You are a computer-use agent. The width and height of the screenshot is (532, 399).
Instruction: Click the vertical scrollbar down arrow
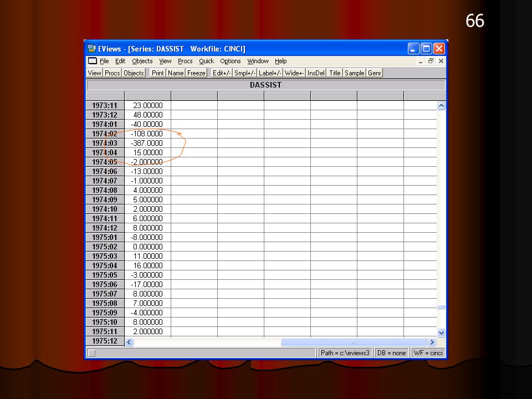[x=441, y=333]
